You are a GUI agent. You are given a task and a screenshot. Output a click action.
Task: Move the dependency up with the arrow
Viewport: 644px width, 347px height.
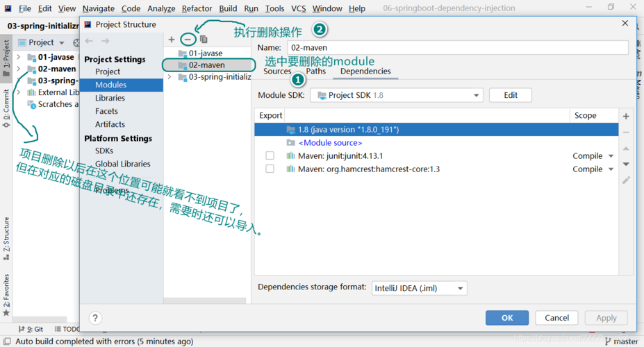coord(626,149)
